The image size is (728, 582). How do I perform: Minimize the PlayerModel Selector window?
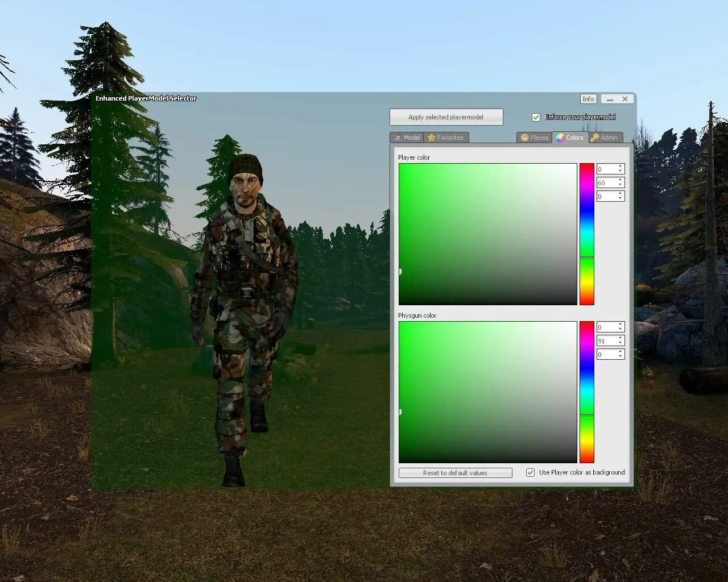point(610,99)
